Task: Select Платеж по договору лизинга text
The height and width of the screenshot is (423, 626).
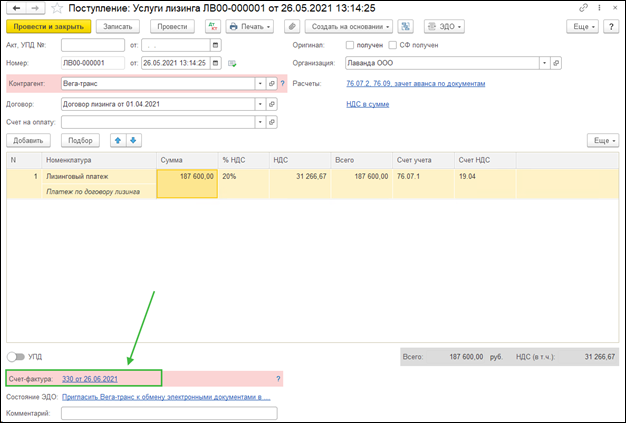Action: point(93,192)
